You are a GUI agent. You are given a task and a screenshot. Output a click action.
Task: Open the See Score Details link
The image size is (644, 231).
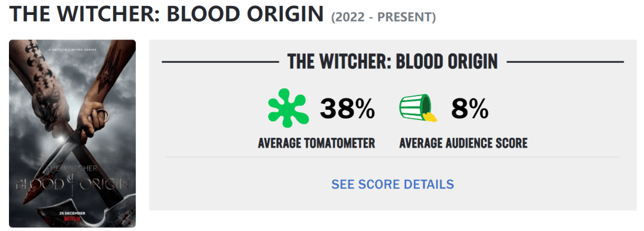pos(392,184)
